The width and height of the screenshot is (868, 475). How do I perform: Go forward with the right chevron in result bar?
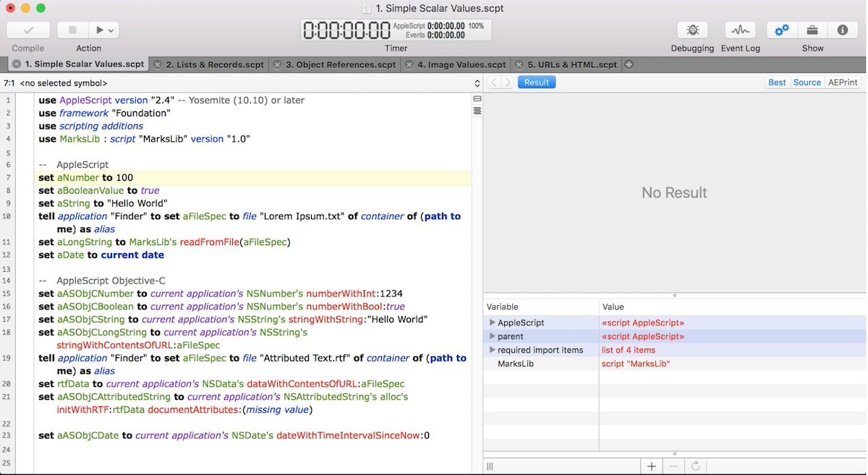click(507, 82)
